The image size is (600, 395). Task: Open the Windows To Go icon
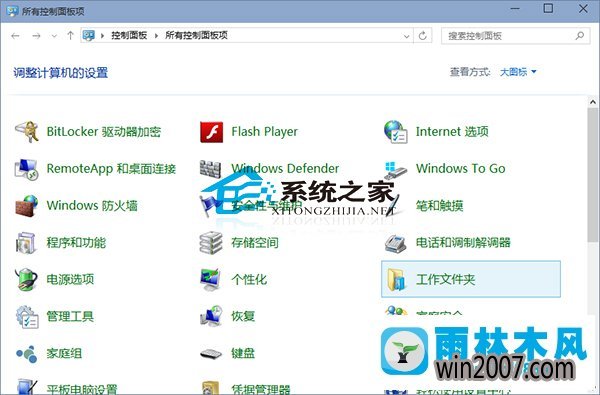click(x=395, y=170)
